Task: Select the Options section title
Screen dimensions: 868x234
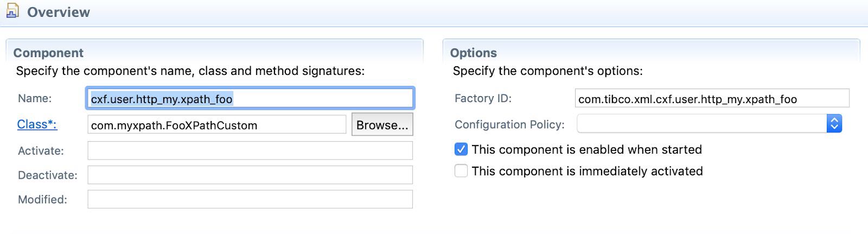Action: coord(473,53)
